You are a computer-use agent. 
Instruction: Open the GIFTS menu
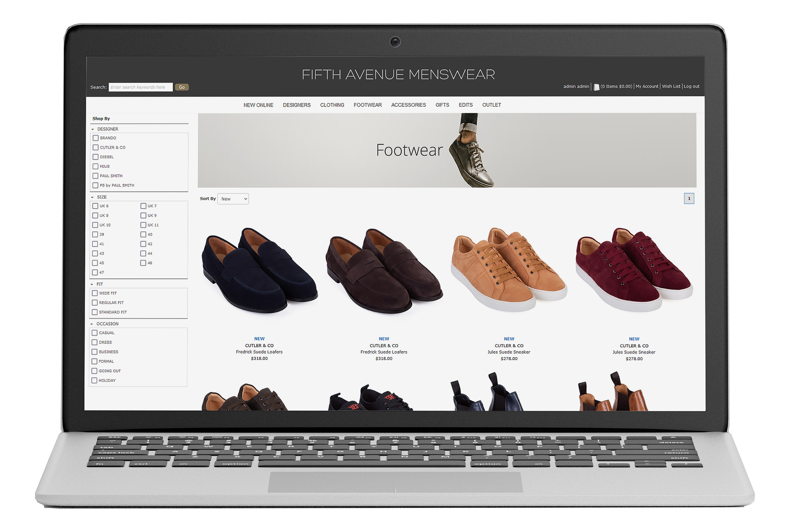tap(442, 105)
